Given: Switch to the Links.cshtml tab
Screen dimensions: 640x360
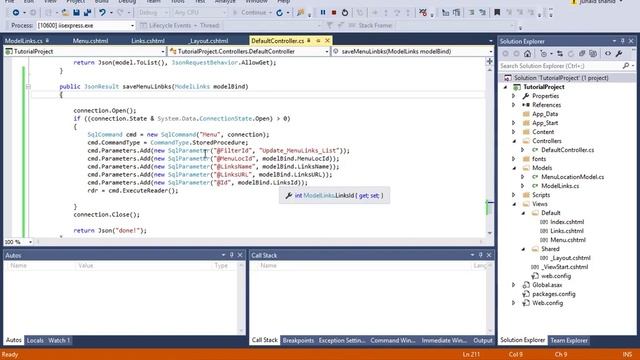Looking at the screenshot, I should click(148, 41).
